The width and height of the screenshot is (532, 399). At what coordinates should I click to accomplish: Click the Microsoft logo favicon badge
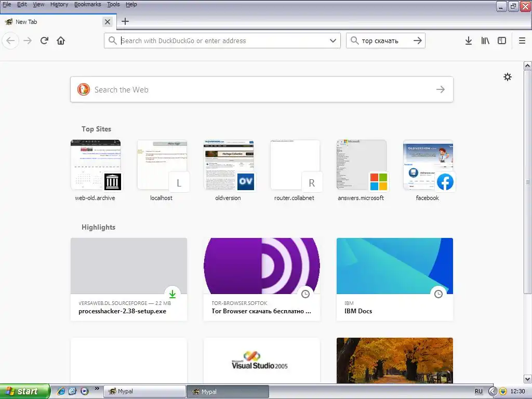coord(378,182)
